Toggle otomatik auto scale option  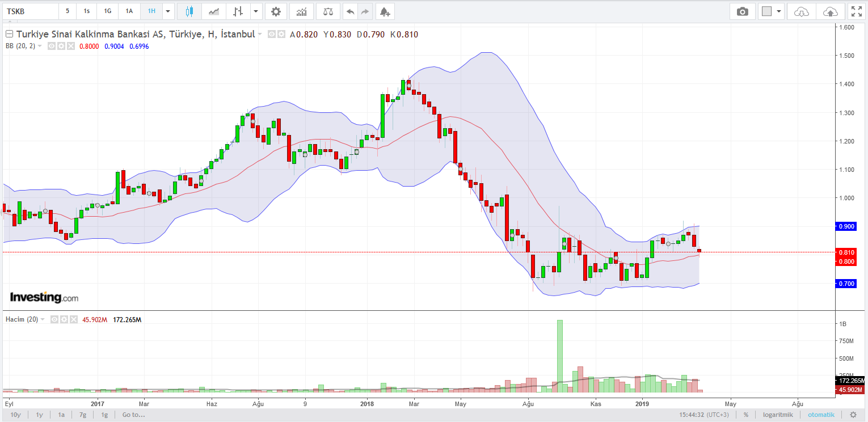(x=821, y=415)
